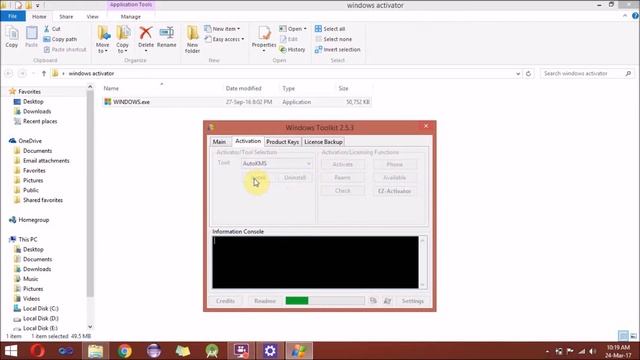Sort by the Date modified column
The width and height of the screenshot is (640, 360).
[243, 88]
